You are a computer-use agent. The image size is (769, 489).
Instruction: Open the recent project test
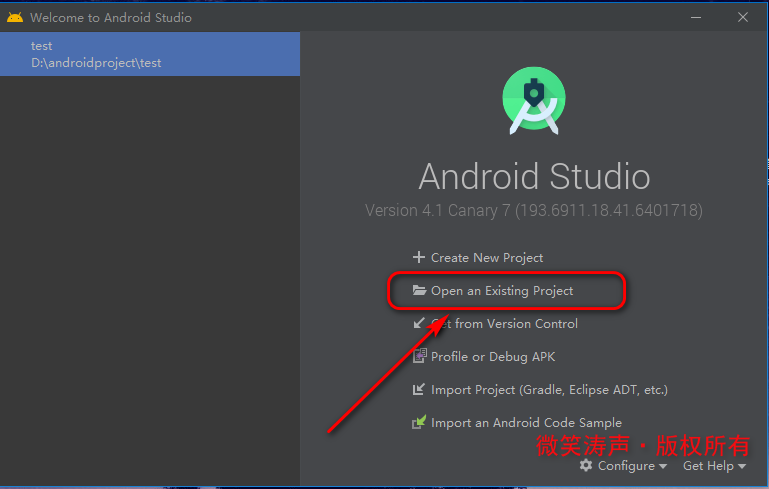tap(150, 54)
